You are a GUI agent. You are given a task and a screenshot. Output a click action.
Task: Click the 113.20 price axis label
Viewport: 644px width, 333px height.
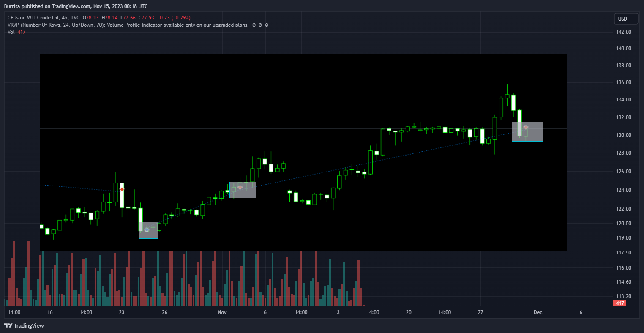pyautogui.click(x=624, y=296)
